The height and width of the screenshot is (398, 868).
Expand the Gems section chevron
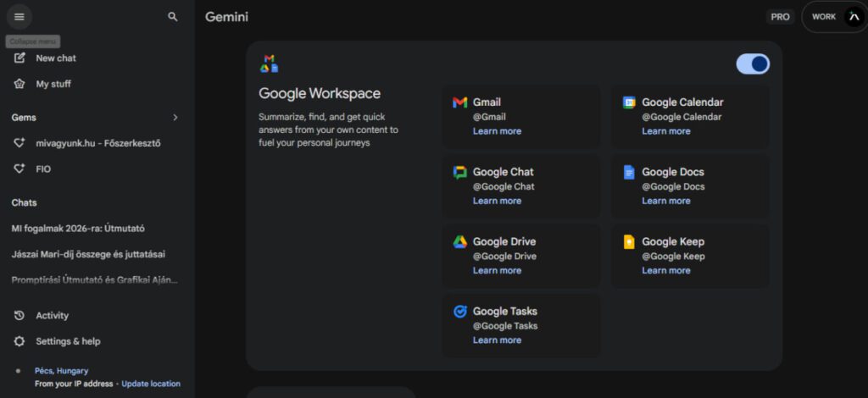[x=175, y=118]
